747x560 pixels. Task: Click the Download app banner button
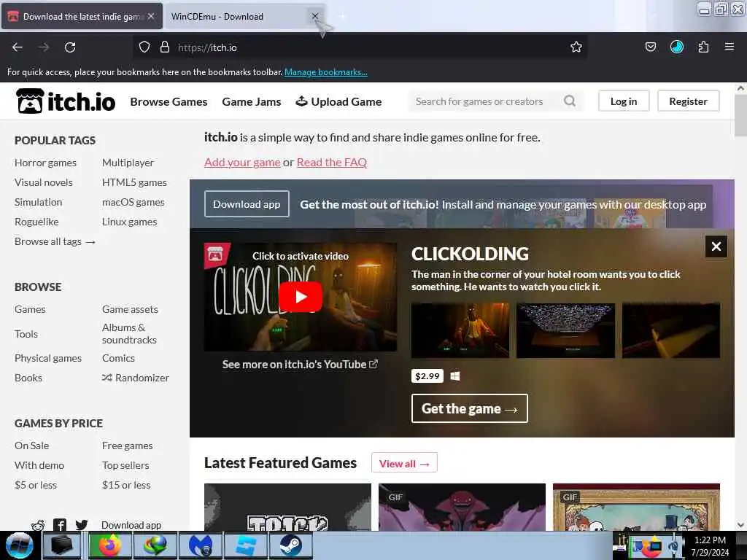tap(247, 204)
